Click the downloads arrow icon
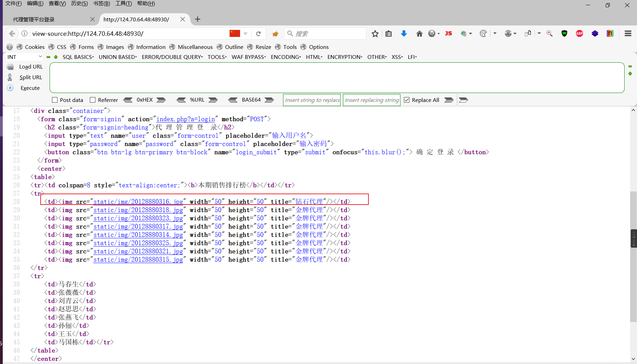This screenshot has width=637, height=364. point(404,33)
